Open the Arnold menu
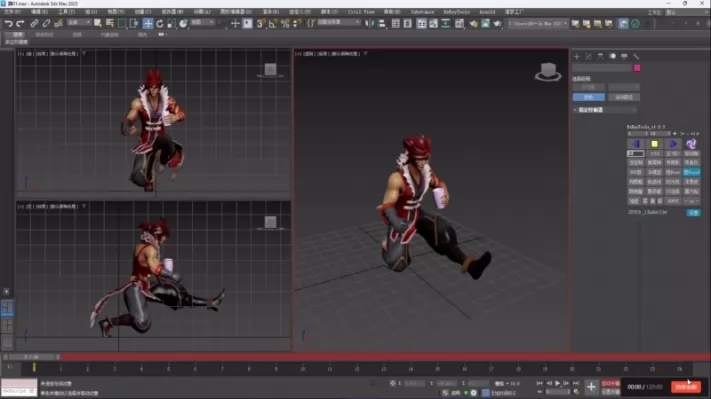Screen dimensions: 711x399 487,12
